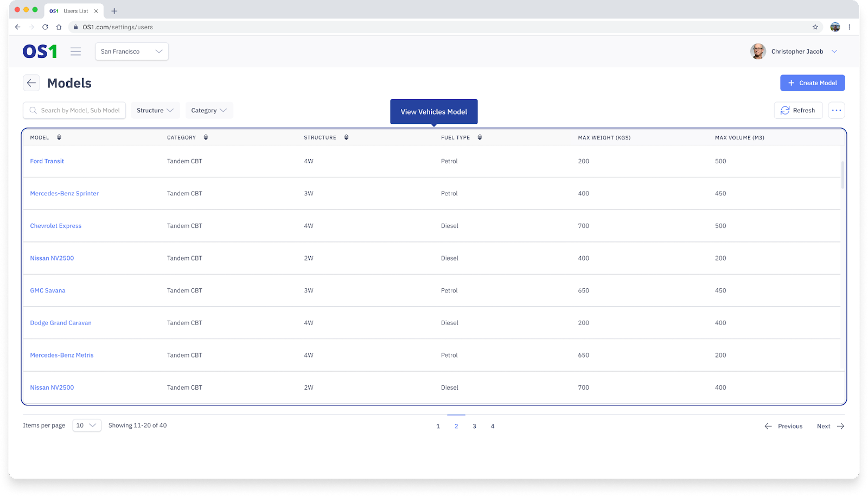
Task: Click the table's vertical scrollbar
Action: pos(843,175)
